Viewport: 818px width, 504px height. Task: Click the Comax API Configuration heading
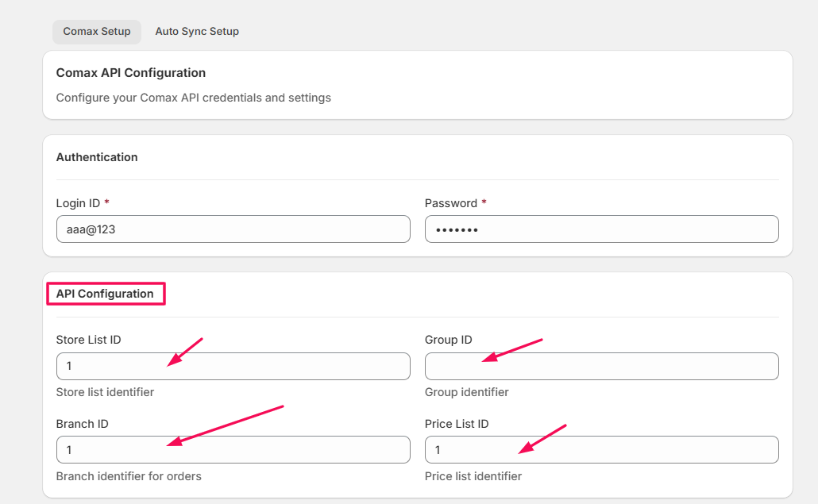[131, 73]
